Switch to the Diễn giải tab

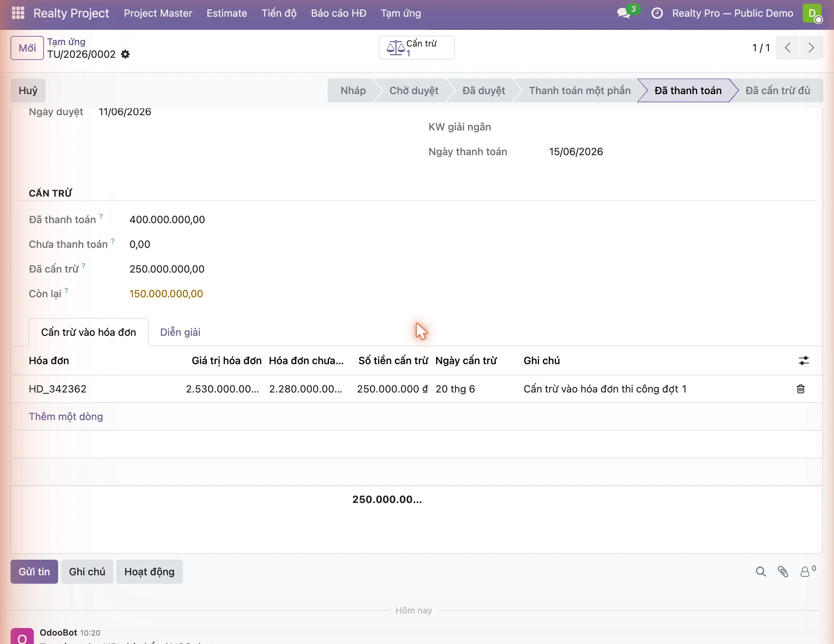click(180, 332)
